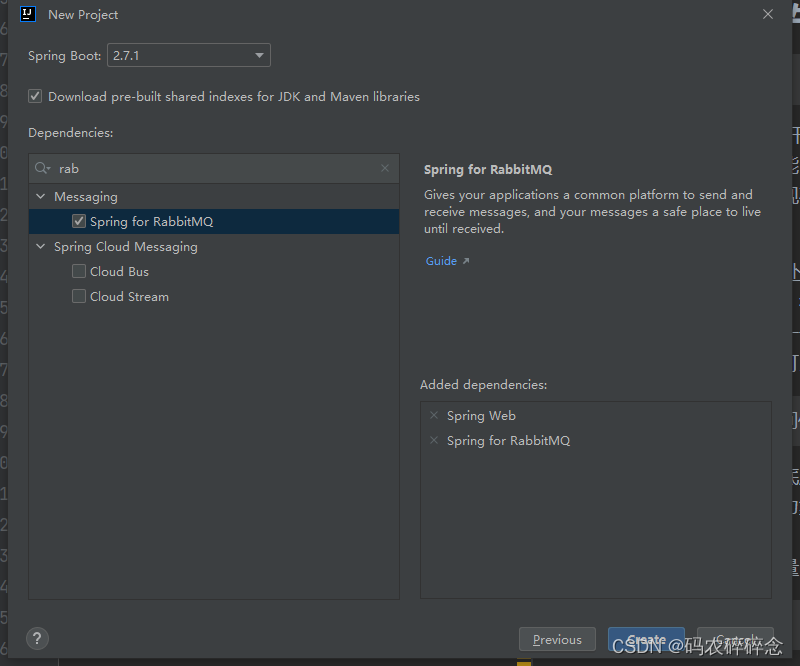The image size is (800, 666).
Task: Collapse the Messaging category
Action: coord(41,196)
